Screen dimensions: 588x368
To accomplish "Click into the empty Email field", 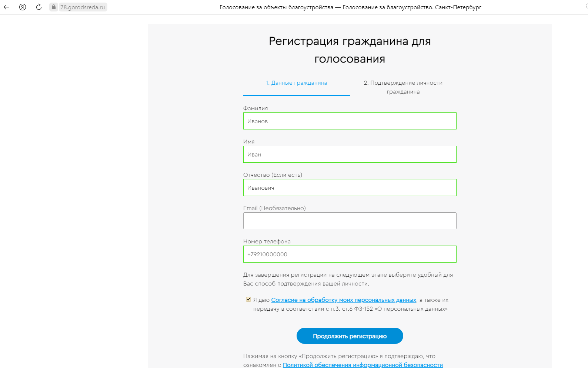I will coord(350,221).
